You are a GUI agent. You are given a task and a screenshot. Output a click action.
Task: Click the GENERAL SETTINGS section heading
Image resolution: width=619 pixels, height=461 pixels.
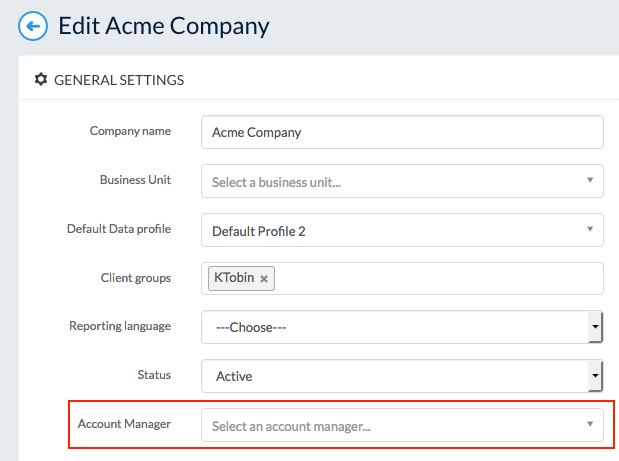coord(119,80)
